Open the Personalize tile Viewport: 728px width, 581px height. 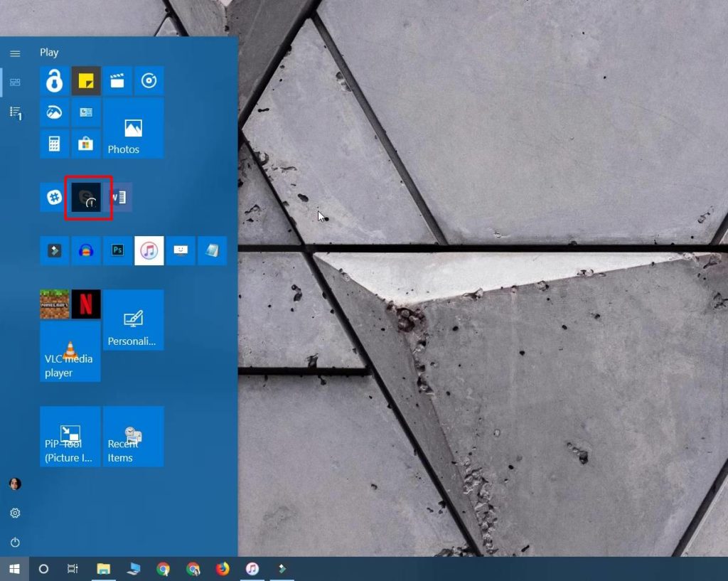(x=133, y=320)
